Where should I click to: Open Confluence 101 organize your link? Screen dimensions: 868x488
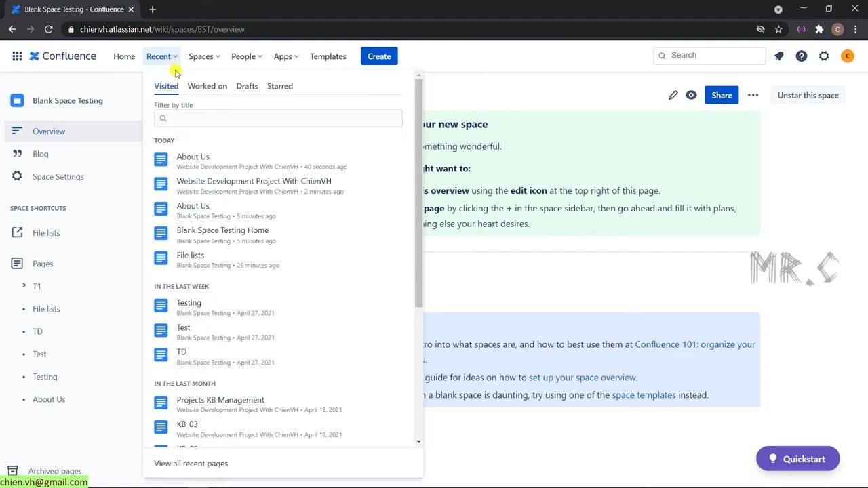point(695,344)
